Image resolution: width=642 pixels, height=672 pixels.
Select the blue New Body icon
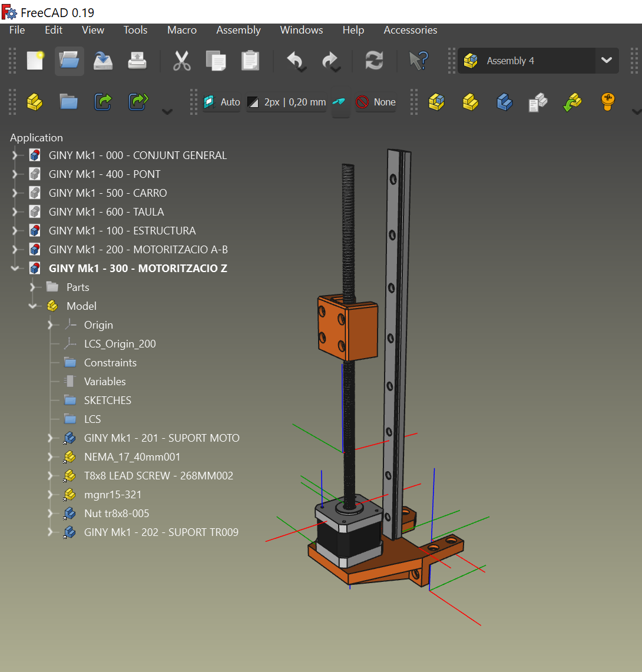click(x=505, y=102)
